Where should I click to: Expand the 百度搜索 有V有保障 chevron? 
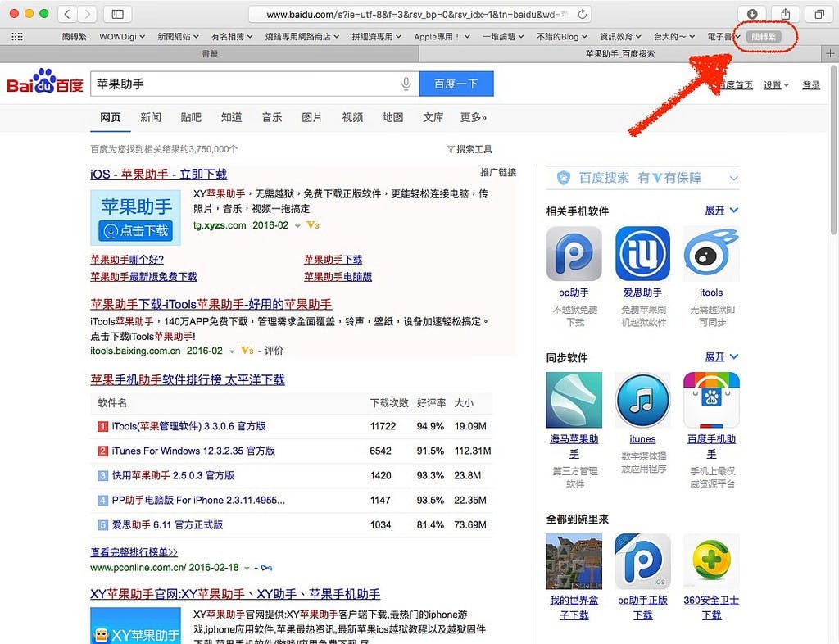coord(733,178)
